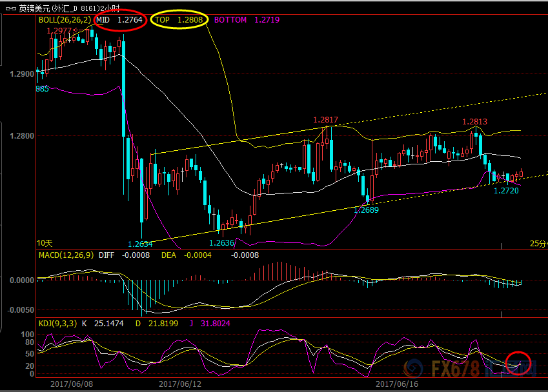Click the 1.2817 peak price label

326,120
